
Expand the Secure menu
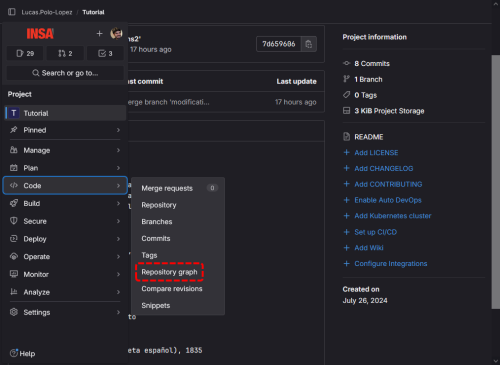[65, 221]
